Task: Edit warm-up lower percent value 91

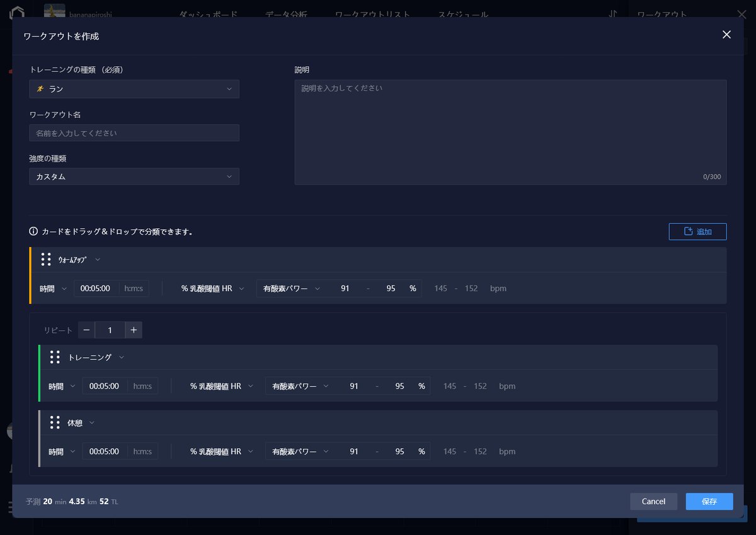Action: pos(345,289)
